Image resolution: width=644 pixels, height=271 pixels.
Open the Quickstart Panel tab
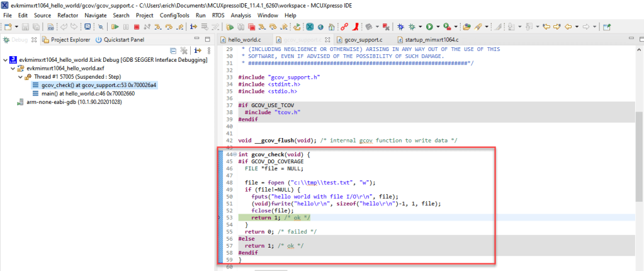[123, 40]
